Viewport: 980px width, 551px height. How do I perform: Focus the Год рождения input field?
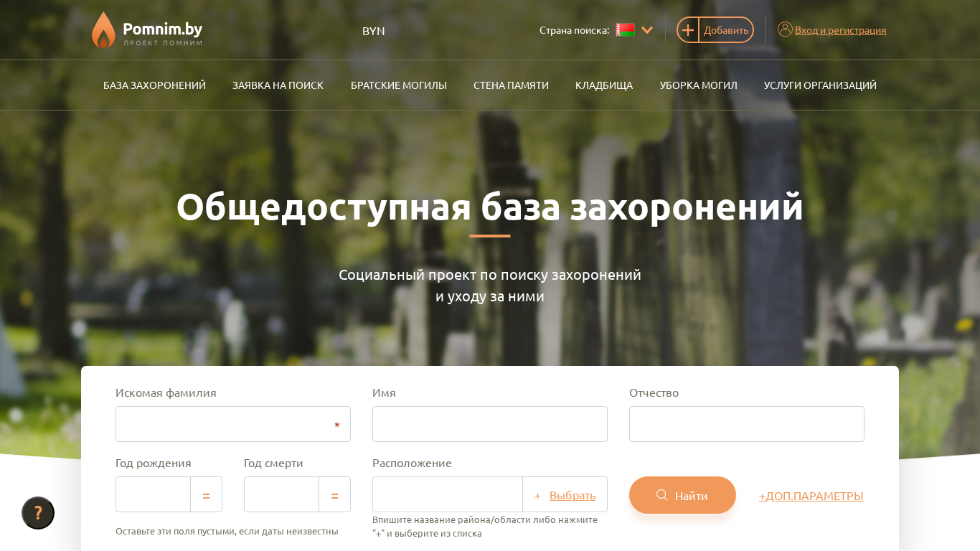pos(153,494)
